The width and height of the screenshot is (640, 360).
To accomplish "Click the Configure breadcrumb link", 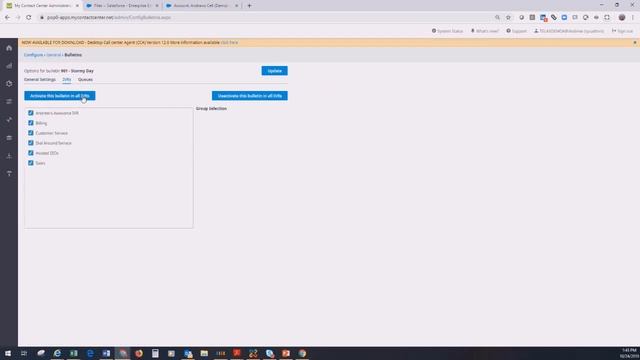I will pos(33,55).
